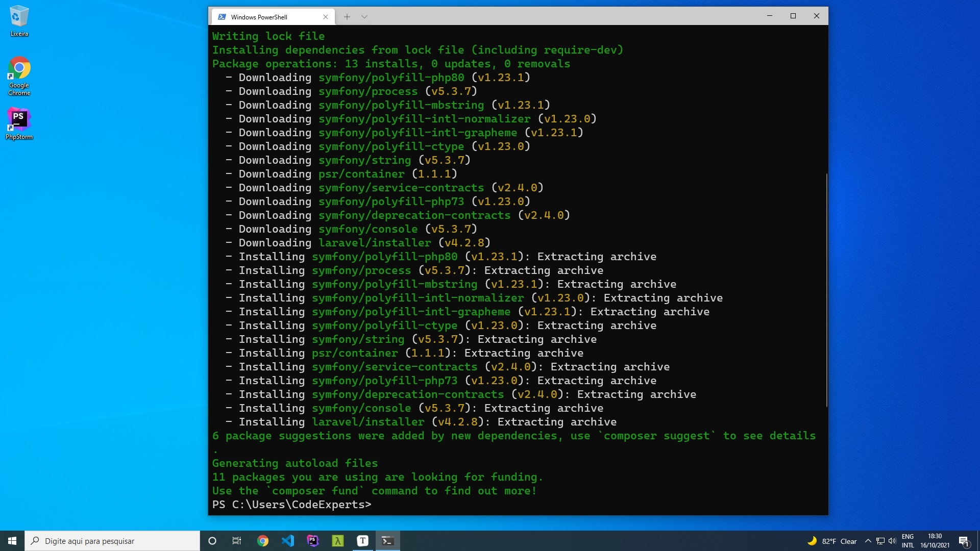Open the notification center icon
The image size is (980, 551).
coord(964,541)
